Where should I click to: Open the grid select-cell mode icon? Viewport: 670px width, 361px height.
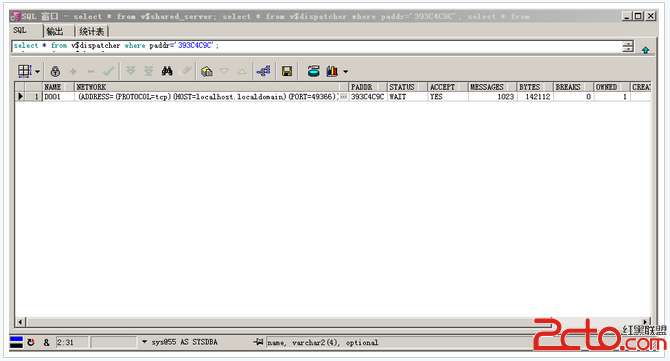(24, 71)
